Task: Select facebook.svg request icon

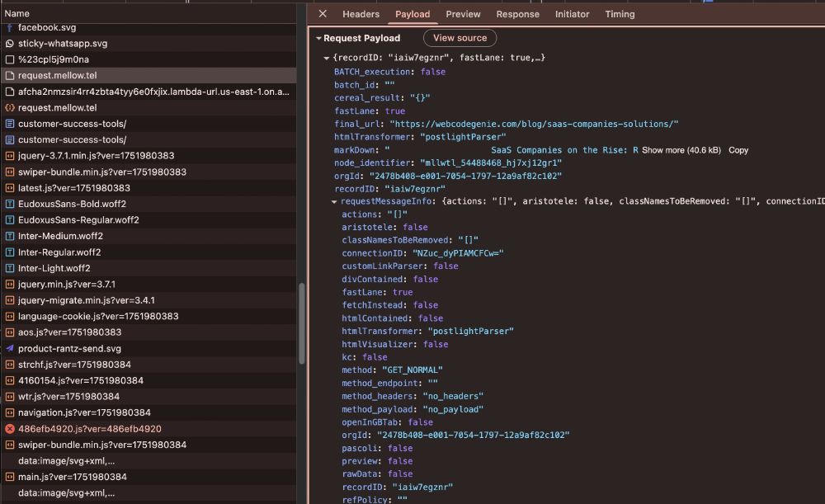Action: tap(9, 27)
